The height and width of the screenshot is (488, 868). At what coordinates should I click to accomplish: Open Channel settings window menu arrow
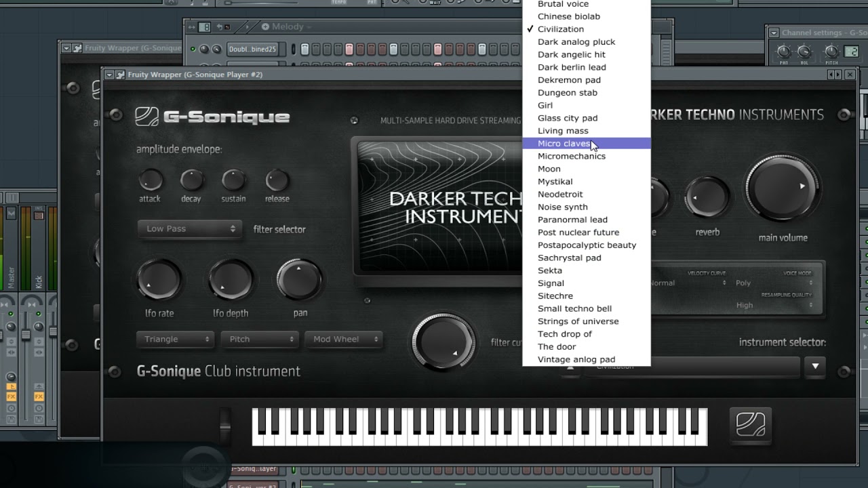(774, 33)
